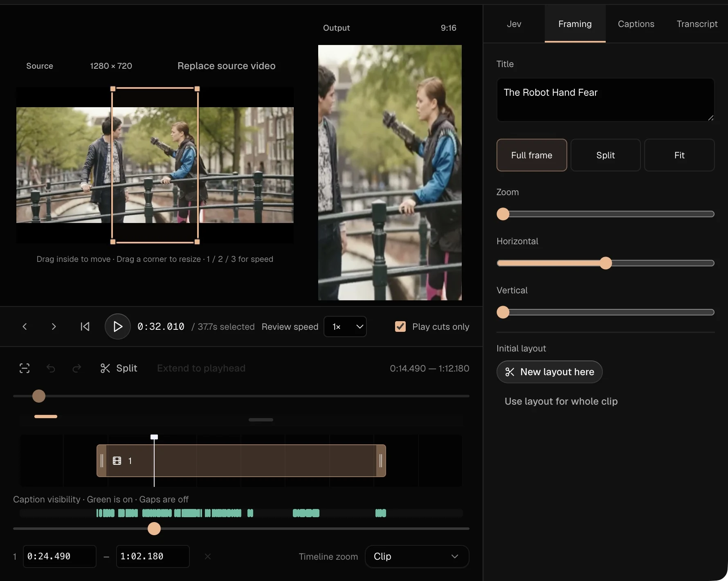
Task: Click the caption visibility scrubber handle
Action: click(x=154, y=529)
